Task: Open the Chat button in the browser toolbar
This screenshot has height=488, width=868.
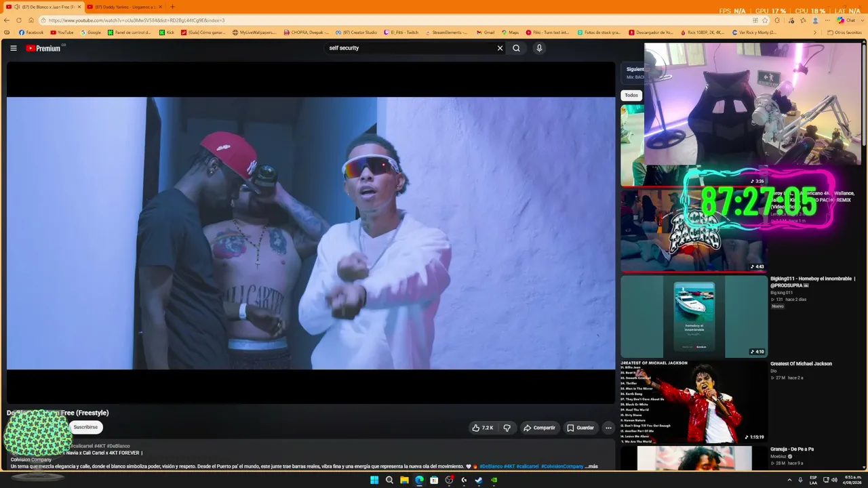Action: pos(846,20)
